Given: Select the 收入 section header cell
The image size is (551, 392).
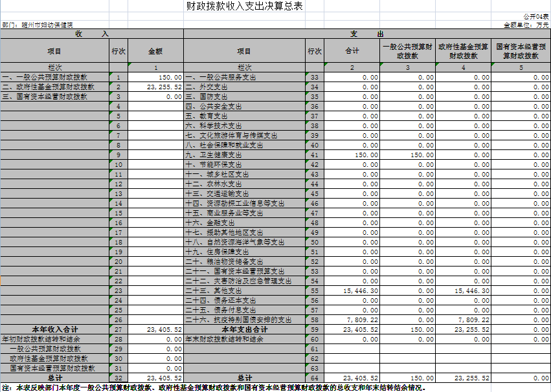Looking at the screenshot, I should coord(91,33).
